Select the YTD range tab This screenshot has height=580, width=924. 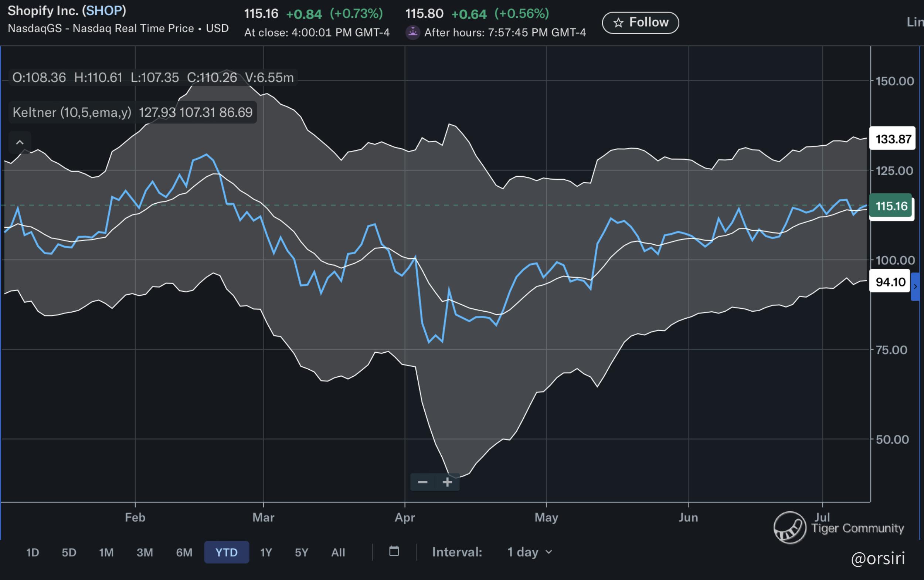click(226, 552)
